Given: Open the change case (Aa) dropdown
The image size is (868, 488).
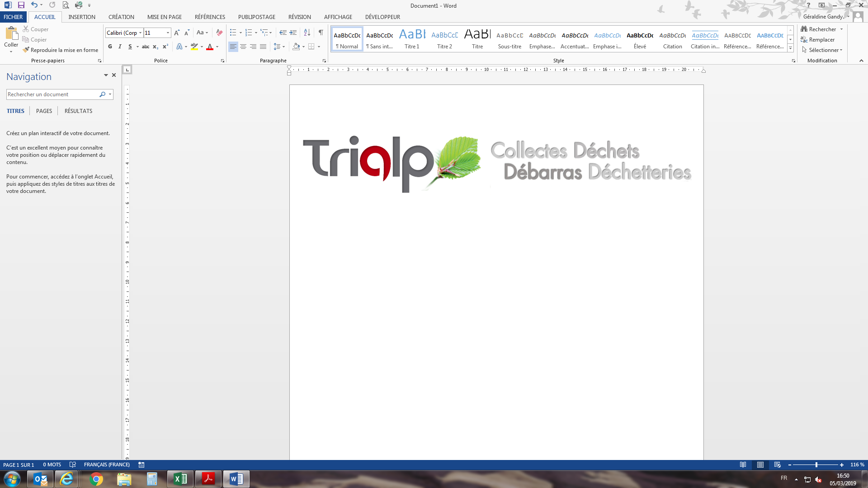Looking at the screenshot, I should pos(202,33).
